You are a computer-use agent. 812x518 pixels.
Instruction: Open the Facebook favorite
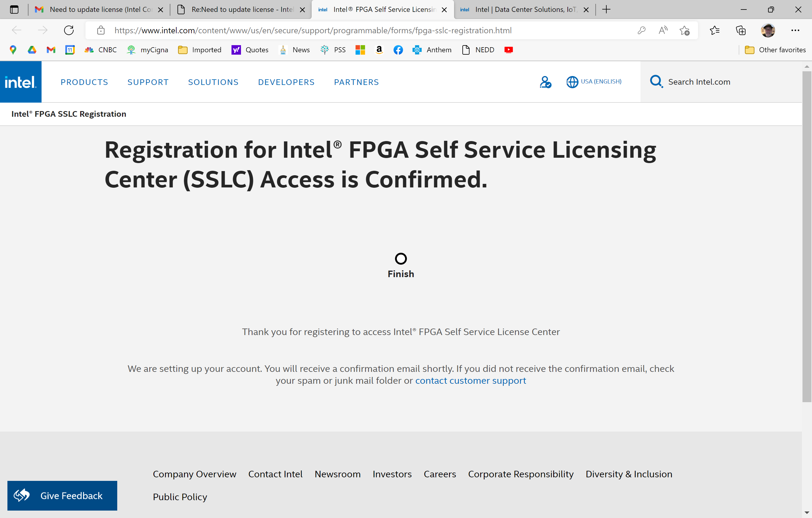click(398, 50)
